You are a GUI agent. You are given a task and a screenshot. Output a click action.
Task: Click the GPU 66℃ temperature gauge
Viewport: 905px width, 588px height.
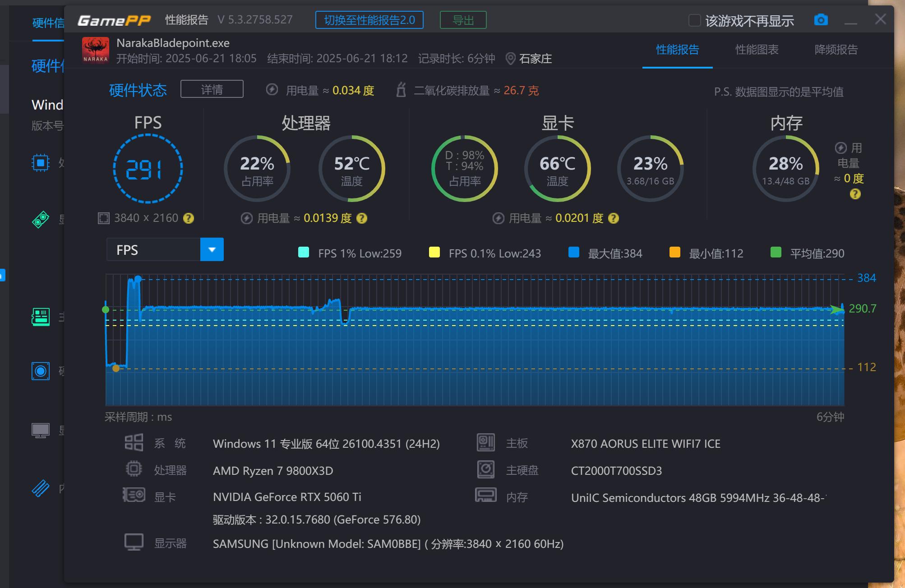point(557,169)
